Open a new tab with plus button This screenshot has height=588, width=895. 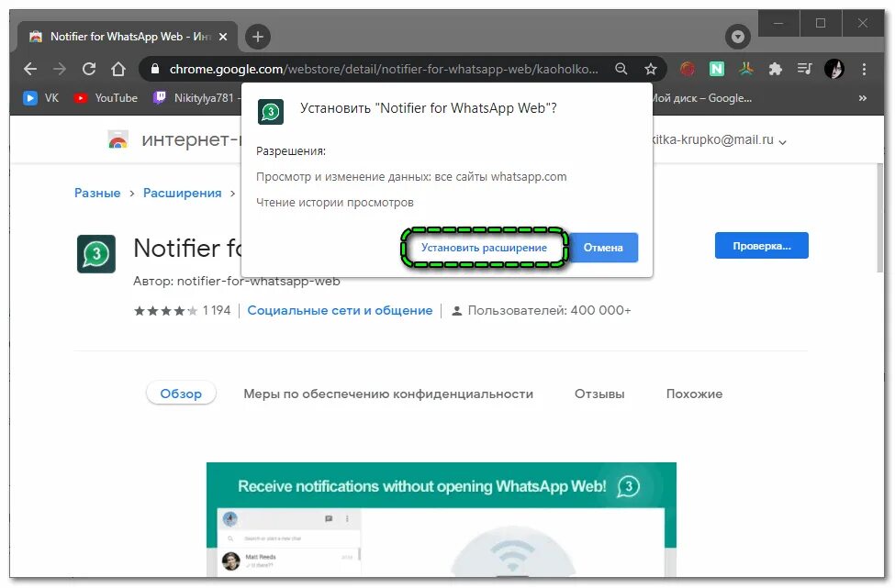258,37
